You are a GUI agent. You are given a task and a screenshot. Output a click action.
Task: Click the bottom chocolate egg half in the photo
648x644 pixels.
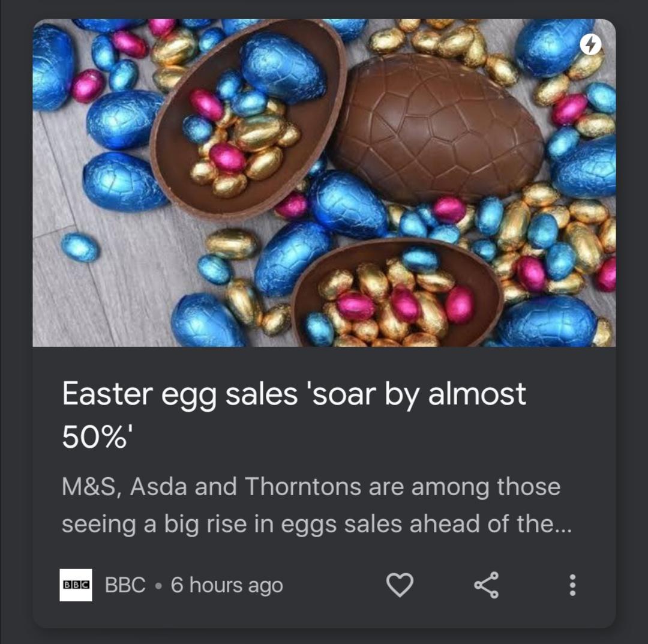click(x=397, y=294)
